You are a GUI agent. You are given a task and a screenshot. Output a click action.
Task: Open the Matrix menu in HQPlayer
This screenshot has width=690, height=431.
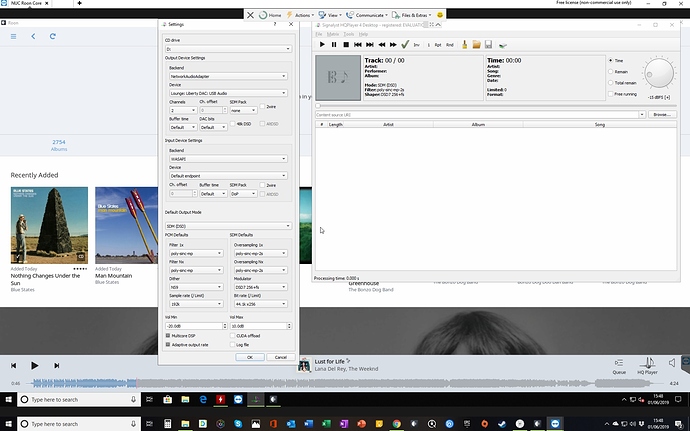point(333,34)
